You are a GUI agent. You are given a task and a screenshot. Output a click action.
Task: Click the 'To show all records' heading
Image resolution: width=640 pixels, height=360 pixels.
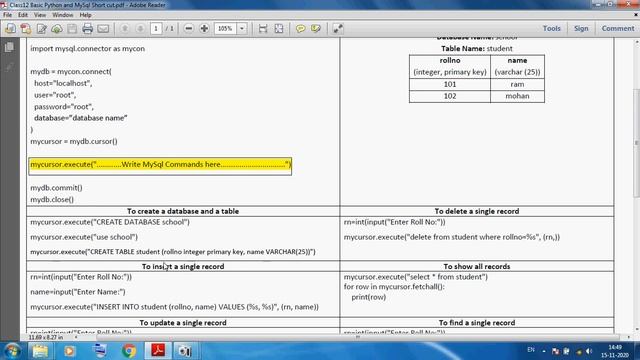point(477,267)
